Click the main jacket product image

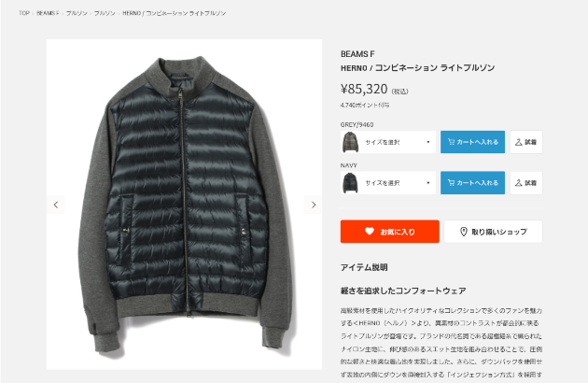tap(184, 205)
